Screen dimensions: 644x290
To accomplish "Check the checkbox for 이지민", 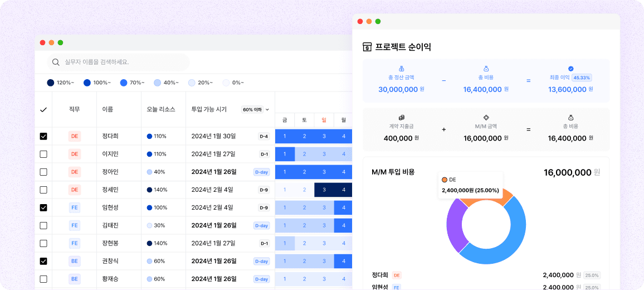I will [43, 154].
